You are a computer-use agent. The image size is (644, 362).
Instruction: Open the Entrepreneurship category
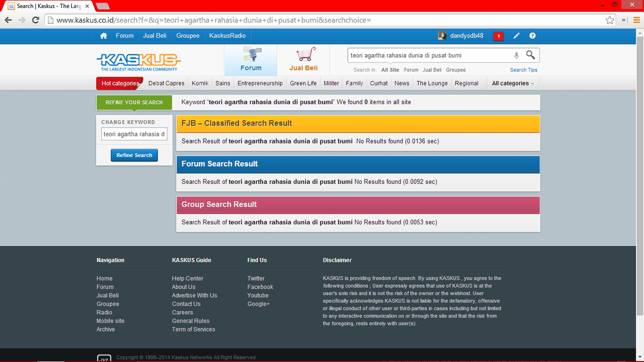pyautogui.click(x=260, y=83)
